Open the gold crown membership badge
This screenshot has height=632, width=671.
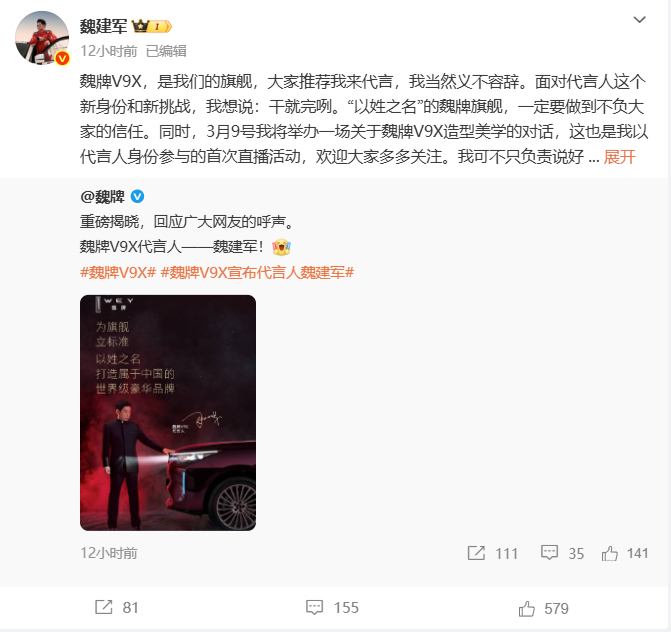(151, 27)
